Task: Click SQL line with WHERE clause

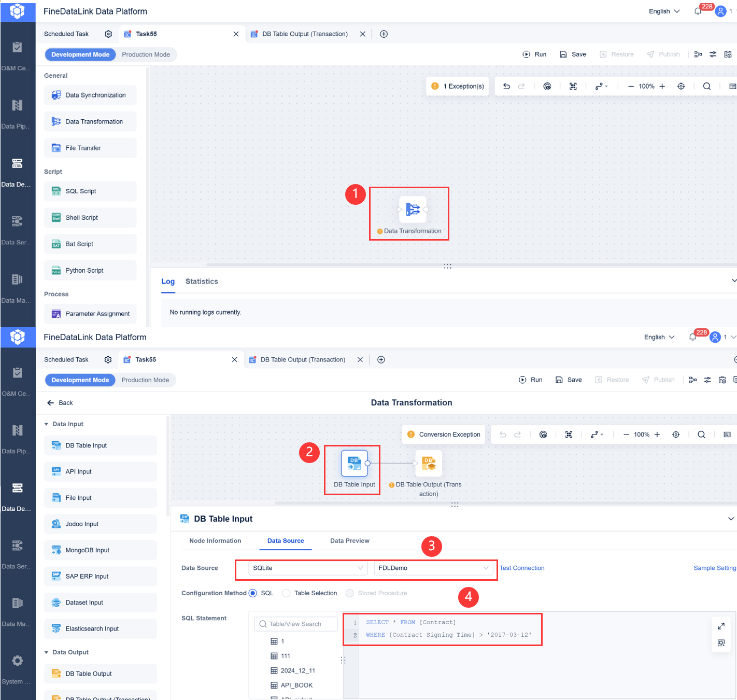Action: click(x=449, y=635)
